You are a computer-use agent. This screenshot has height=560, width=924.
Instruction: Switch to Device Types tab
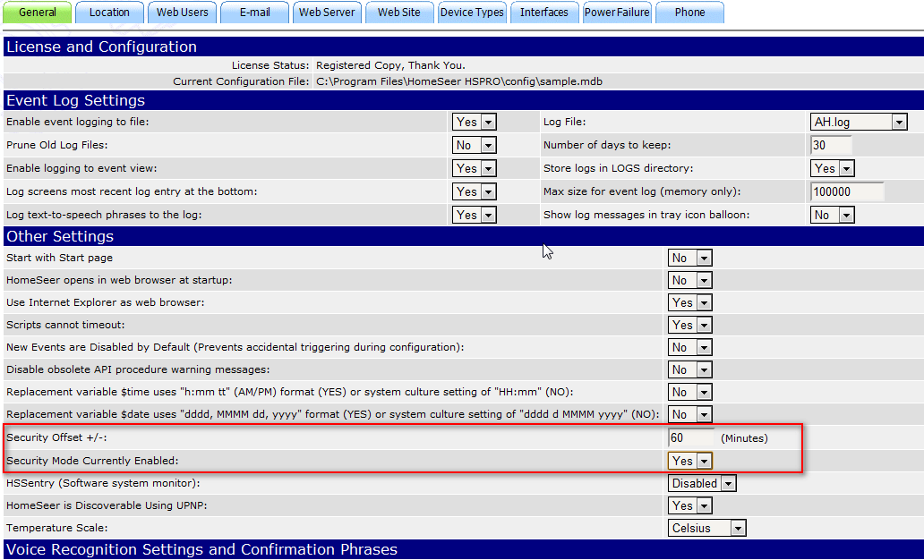(472, 13)
